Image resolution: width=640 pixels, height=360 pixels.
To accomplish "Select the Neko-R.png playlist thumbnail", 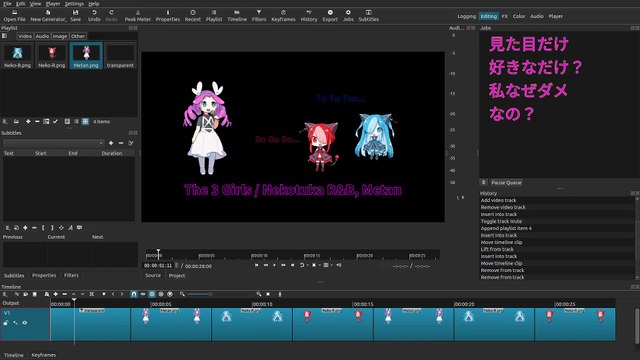I will [52, 56].
